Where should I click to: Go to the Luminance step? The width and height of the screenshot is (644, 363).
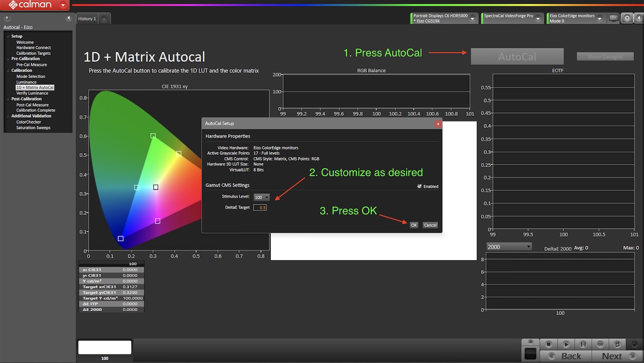26,82
